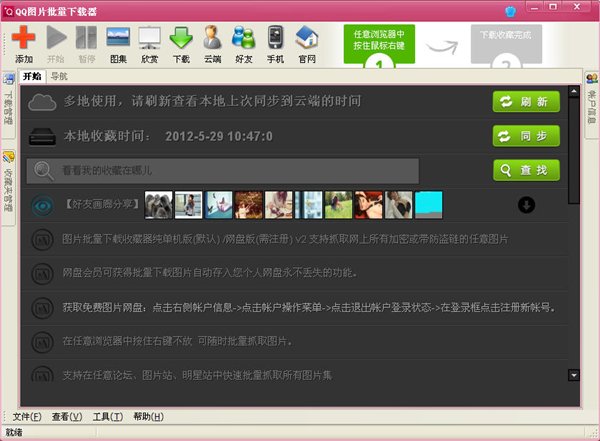Click the 看看我的收藏在哪儿 search field

223,171
